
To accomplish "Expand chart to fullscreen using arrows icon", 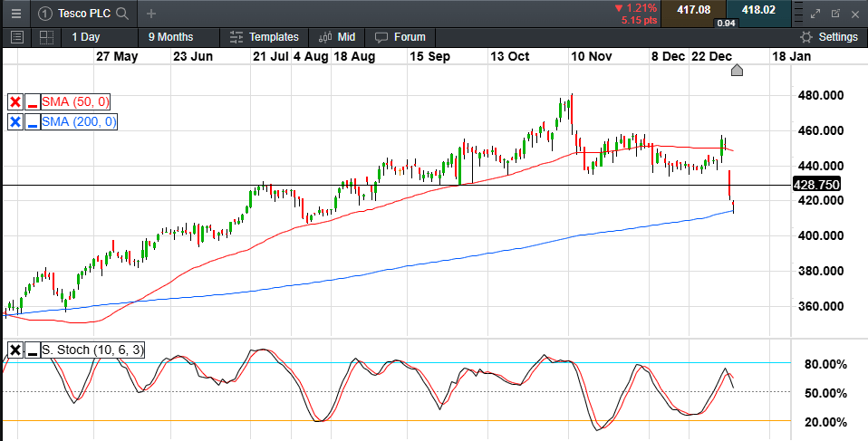I will [x=815, y=14].
